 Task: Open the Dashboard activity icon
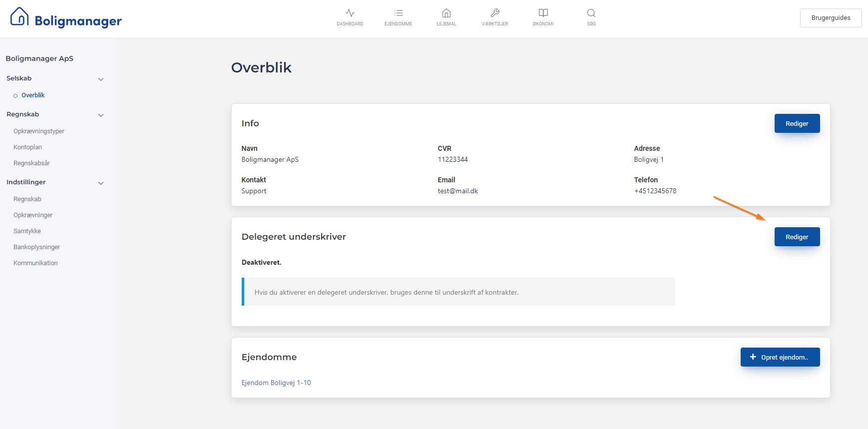(x=350, y=13)
